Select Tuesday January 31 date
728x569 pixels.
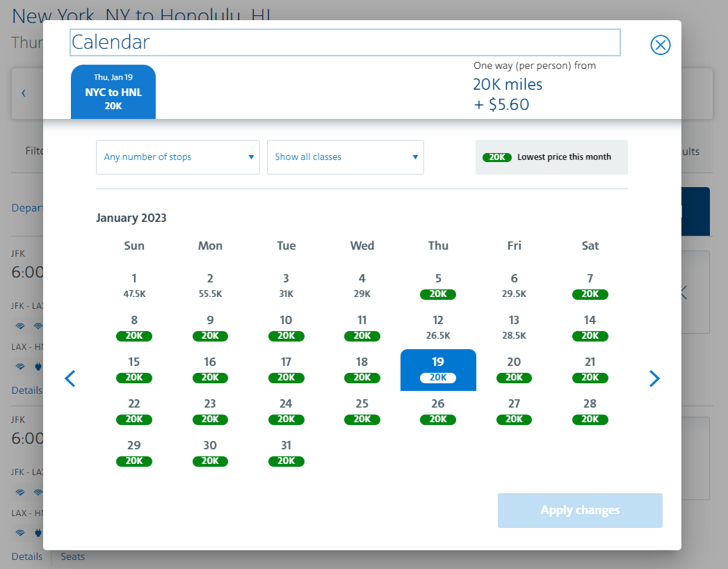point(286,454)
